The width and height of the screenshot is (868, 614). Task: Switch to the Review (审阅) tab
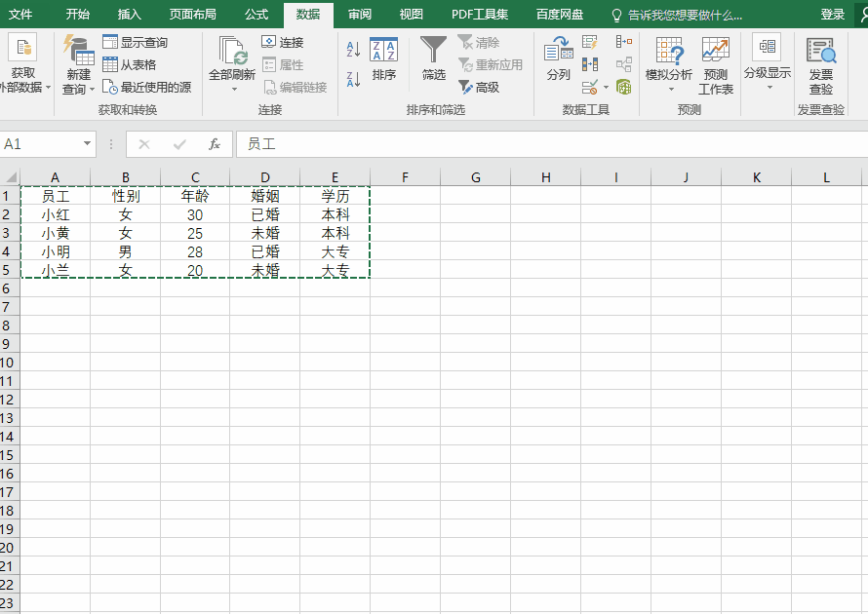click(360, 15)
